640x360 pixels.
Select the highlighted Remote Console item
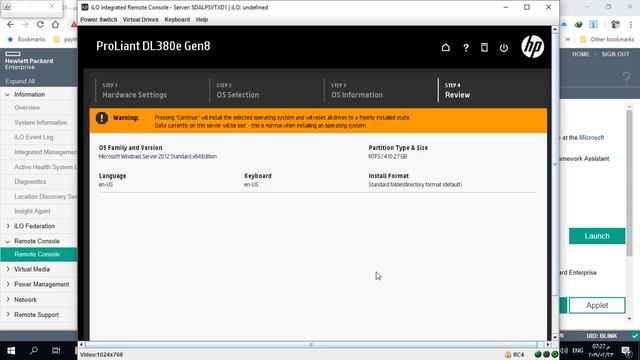coord(39,254)
